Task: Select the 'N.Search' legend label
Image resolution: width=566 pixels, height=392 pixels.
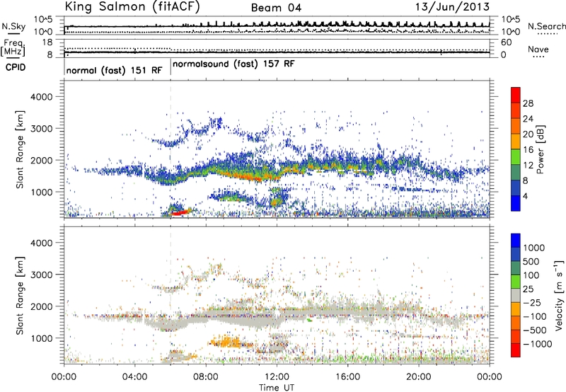Action: click(546, 26)
